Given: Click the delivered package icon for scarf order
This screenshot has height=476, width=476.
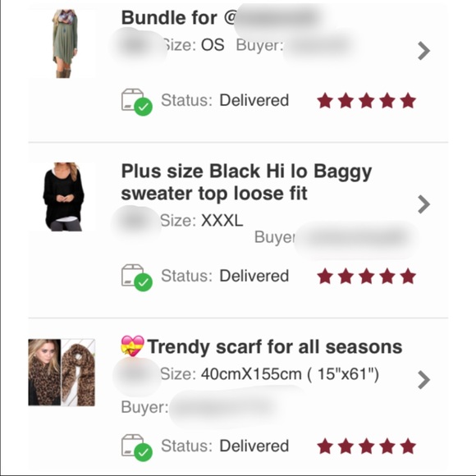Looking at the screenshot, I should [x=137, y=447].
